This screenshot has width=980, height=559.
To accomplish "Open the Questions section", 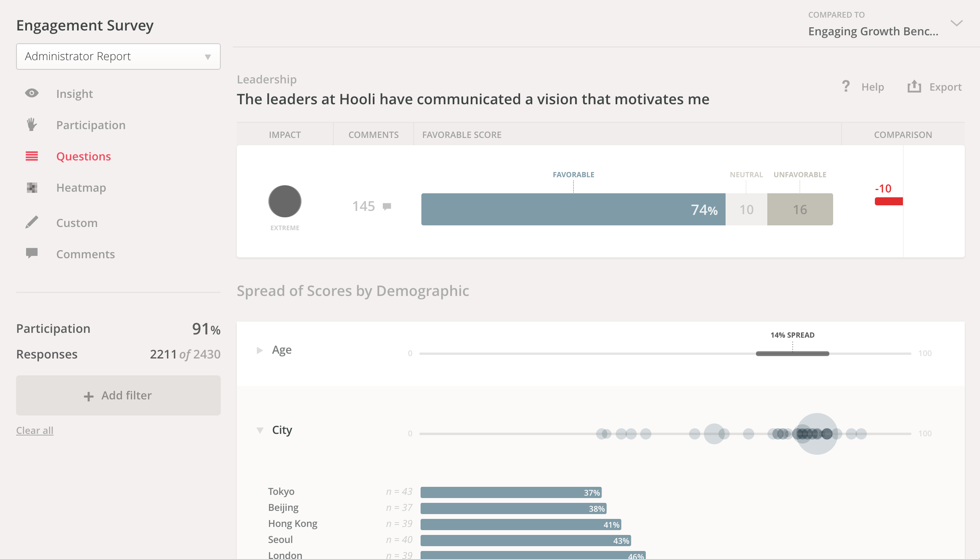I will click(83, 156).
